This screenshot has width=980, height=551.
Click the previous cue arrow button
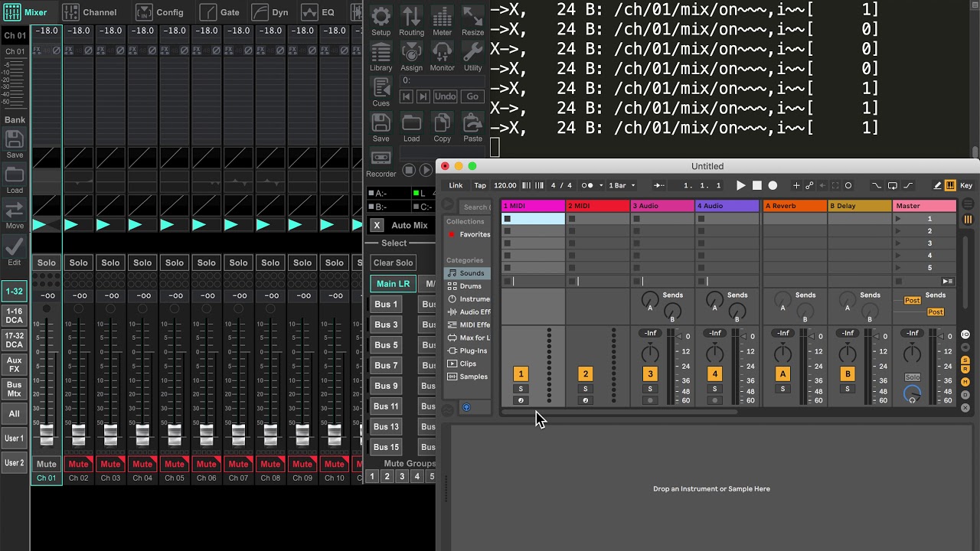(406, 96)
